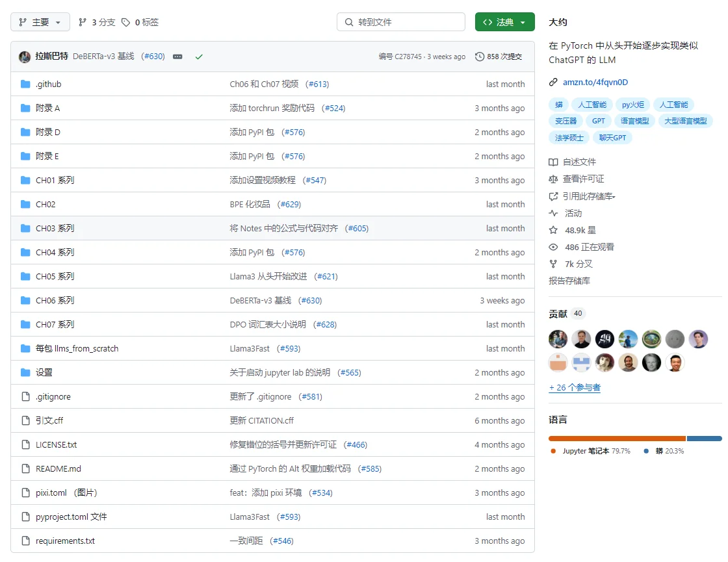Focus the 转到文件 search input

click(401, 22)
